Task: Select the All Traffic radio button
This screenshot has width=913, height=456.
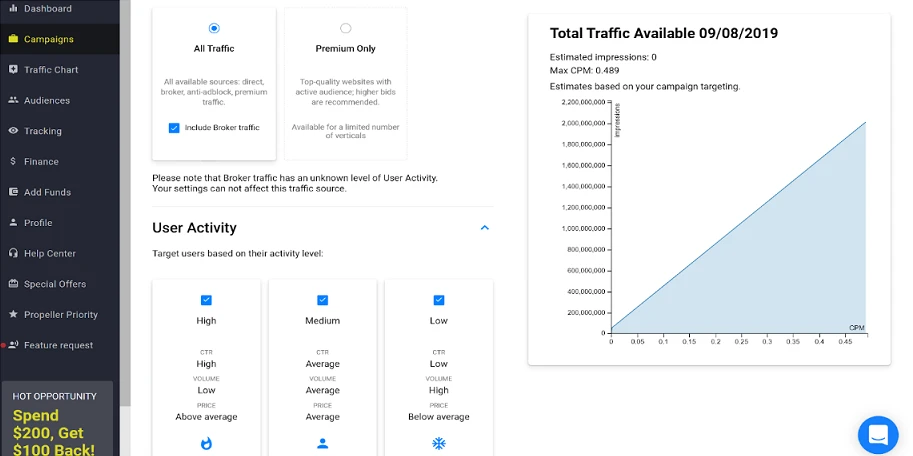Action: click(214, 28)
